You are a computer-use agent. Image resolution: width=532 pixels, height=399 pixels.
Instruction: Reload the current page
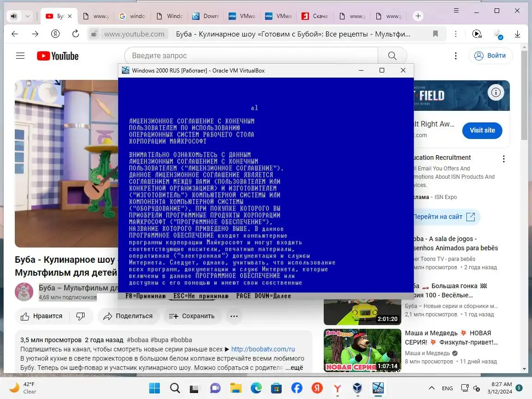coord(75,34)
